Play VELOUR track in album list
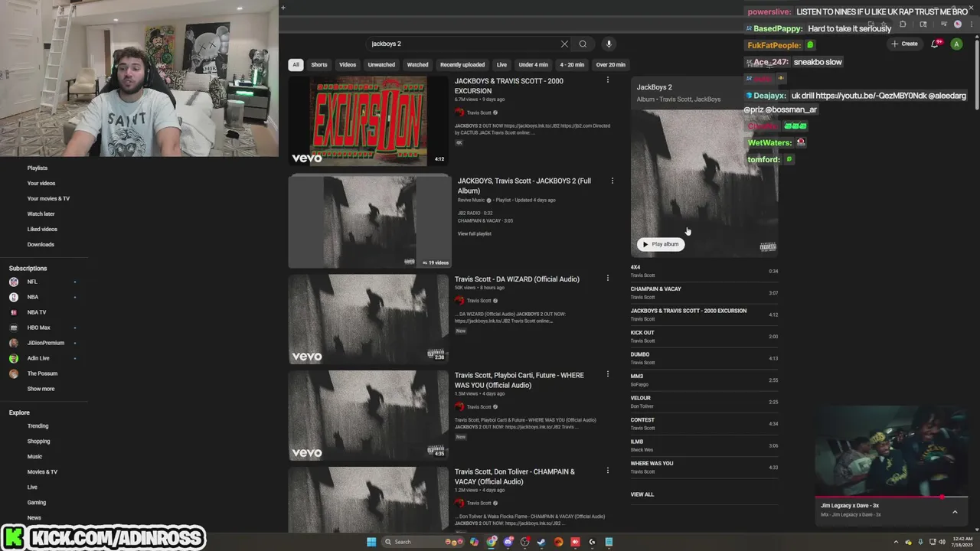980x551 pixels. [x=704, y=402]
